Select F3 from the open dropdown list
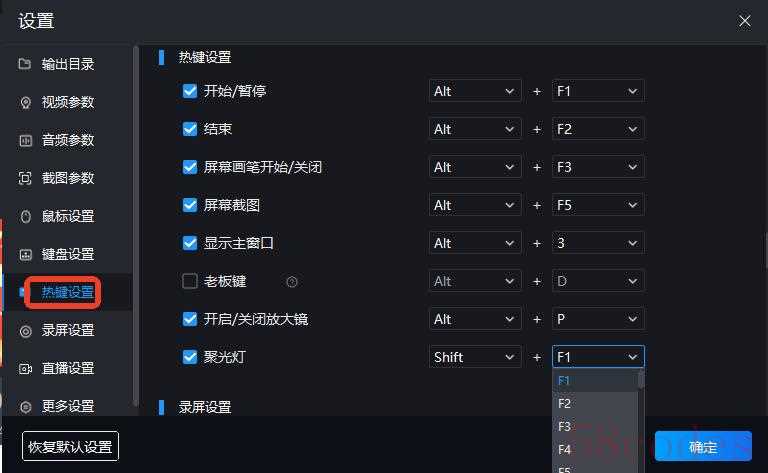This screenshot has width=768, height=473. pos(565,427)
